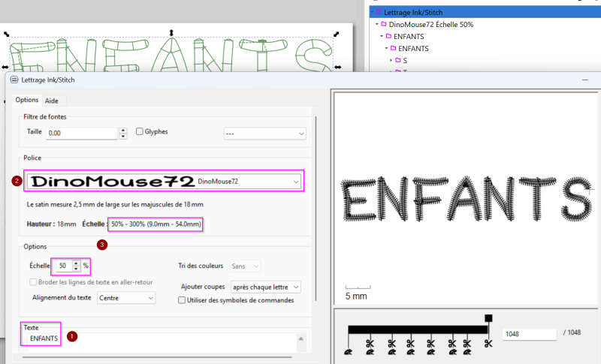601x364 pixels.
Task: Click the final scissors marker below slider handle
Action: pyautogui.click(x=488, y=343)
